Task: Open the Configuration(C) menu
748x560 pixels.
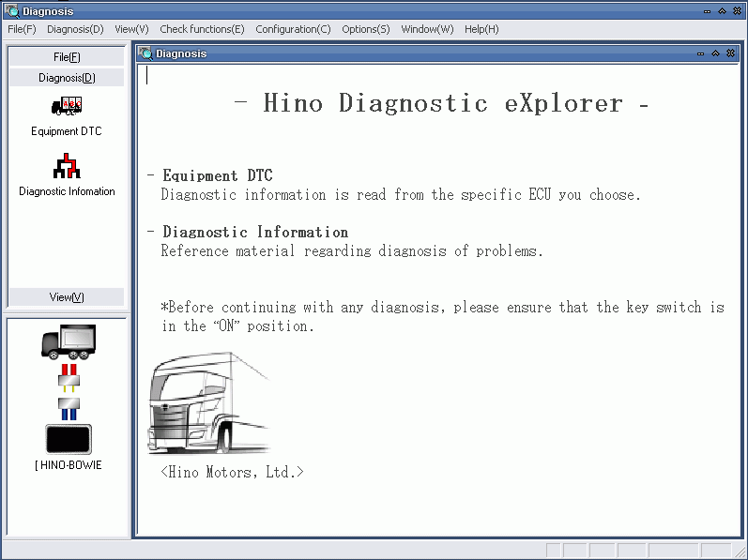Action: click(x=293, y=29)
